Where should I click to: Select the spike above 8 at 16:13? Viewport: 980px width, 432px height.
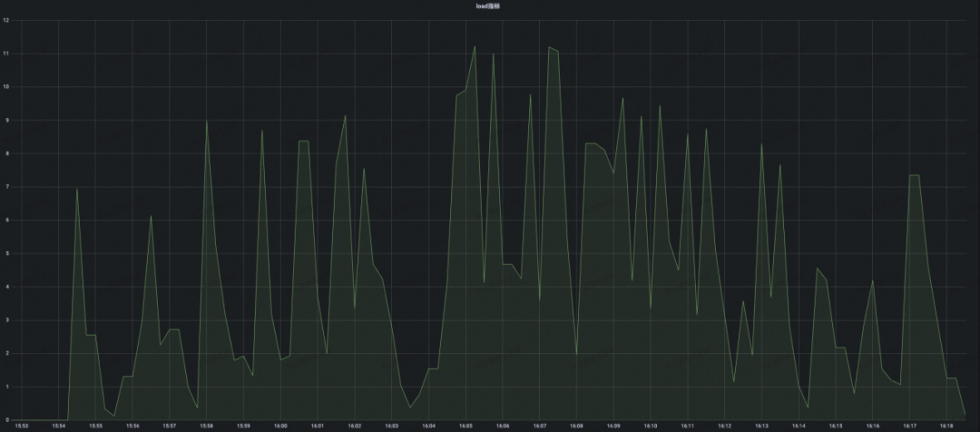click(x=761, y=144)
